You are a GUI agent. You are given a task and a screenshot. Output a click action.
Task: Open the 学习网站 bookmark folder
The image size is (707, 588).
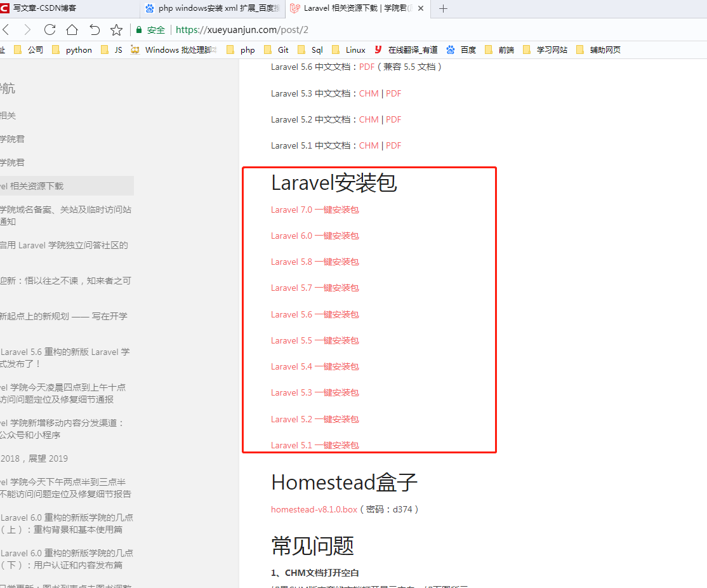pos(545,50)
